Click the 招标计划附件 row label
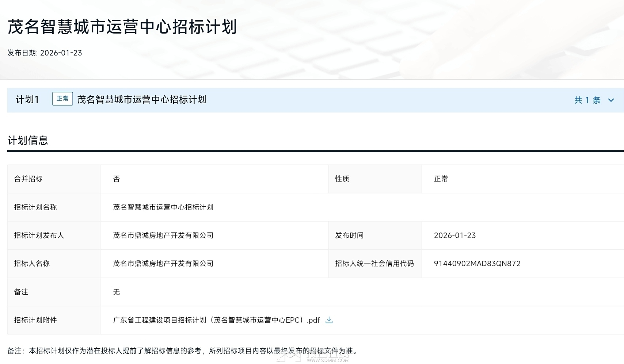 pyautogui.click(x=35, y=320)
